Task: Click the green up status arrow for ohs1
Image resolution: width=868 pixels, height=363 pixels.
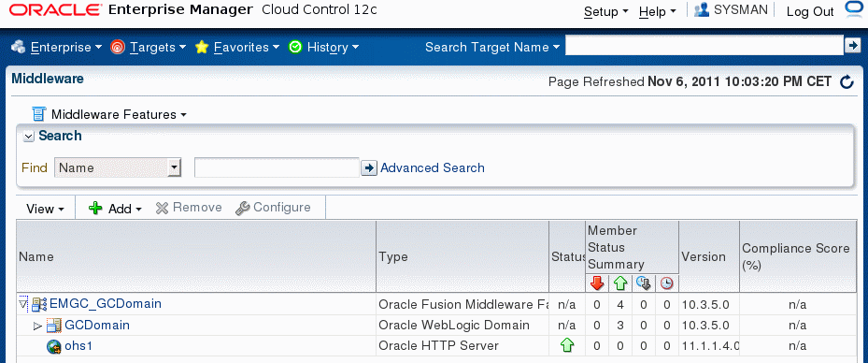Action: pos(567,346)
